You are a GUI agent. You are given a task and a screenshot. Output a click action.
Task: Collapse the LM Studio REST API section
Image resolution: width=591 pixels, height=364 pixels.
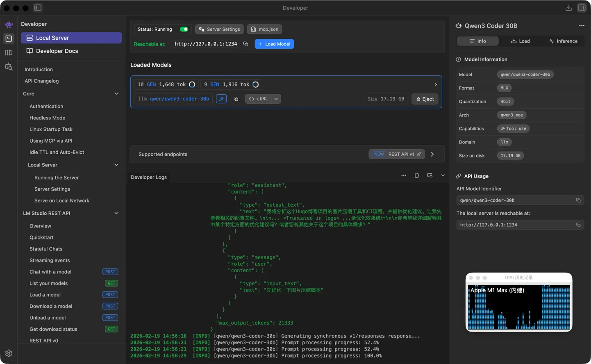point(116,213)
